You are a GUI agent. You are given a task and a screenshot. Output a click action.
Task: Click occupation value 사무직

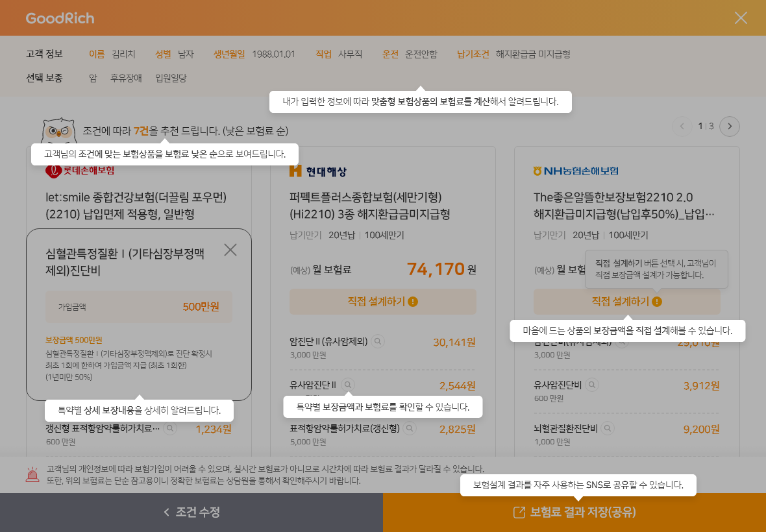(351, 54)
